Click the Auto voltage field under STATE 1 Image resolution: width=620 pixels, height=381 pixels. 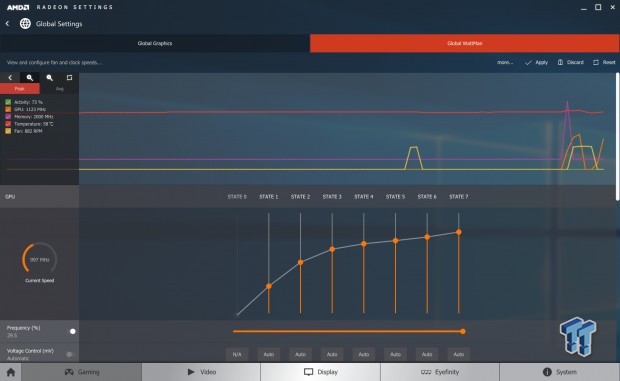click(x=269, y=354)
